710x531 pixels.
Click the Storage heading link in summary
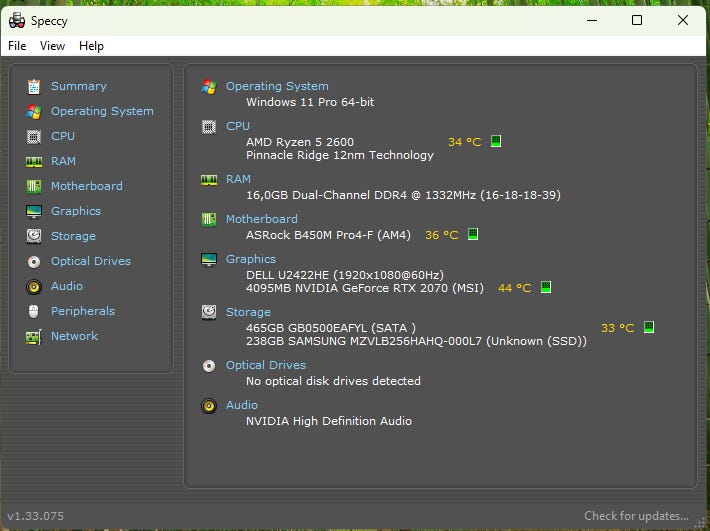(x=248, y=312)
